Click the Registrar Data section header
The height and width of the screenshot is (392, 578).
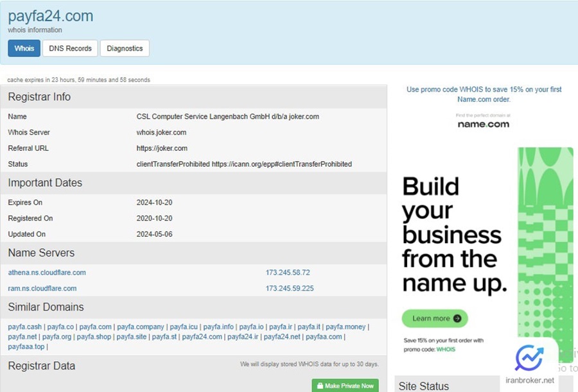[41, 366]
